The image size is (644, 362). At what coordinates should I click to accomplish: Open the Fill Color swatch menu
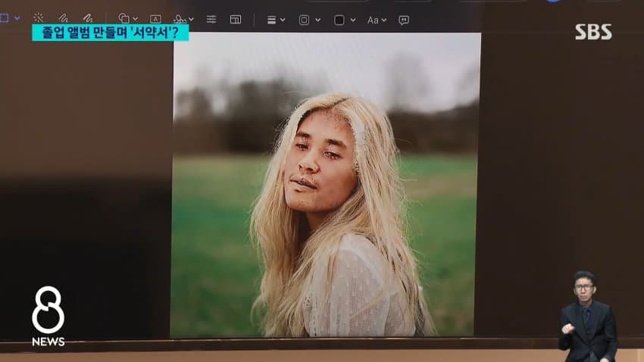click(x=344, y=20)
